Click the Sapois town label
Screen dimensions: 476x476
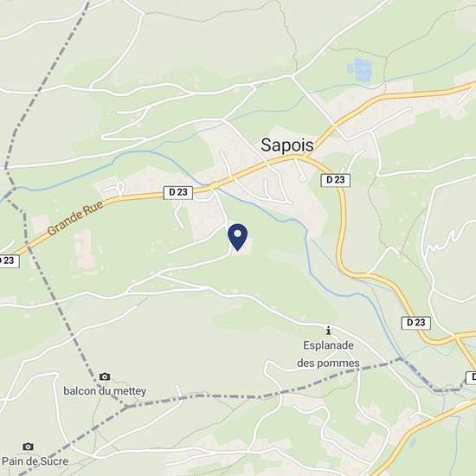click(x=287, y=145)
